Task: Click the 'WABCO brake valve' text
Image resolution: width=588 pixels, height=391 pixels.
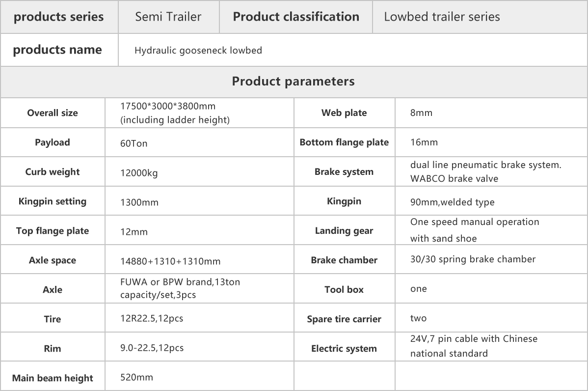Action: [x=454, y=179]
